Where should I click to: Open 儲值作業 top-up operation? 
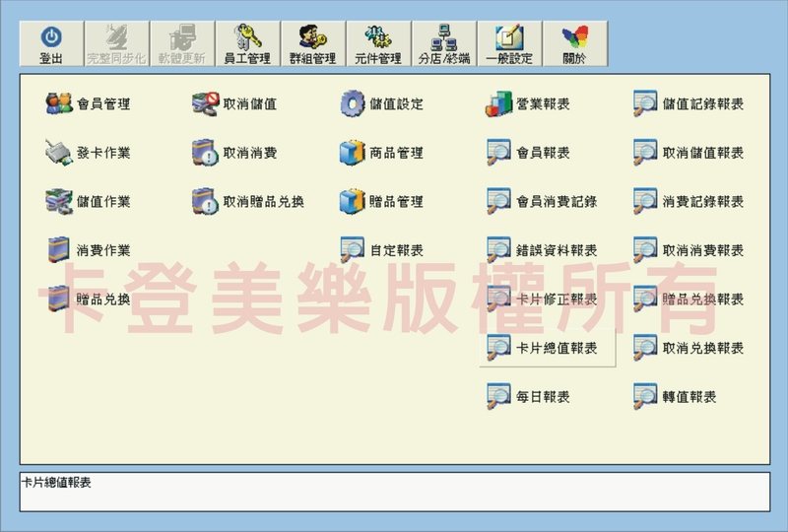[x=88, y=202]
